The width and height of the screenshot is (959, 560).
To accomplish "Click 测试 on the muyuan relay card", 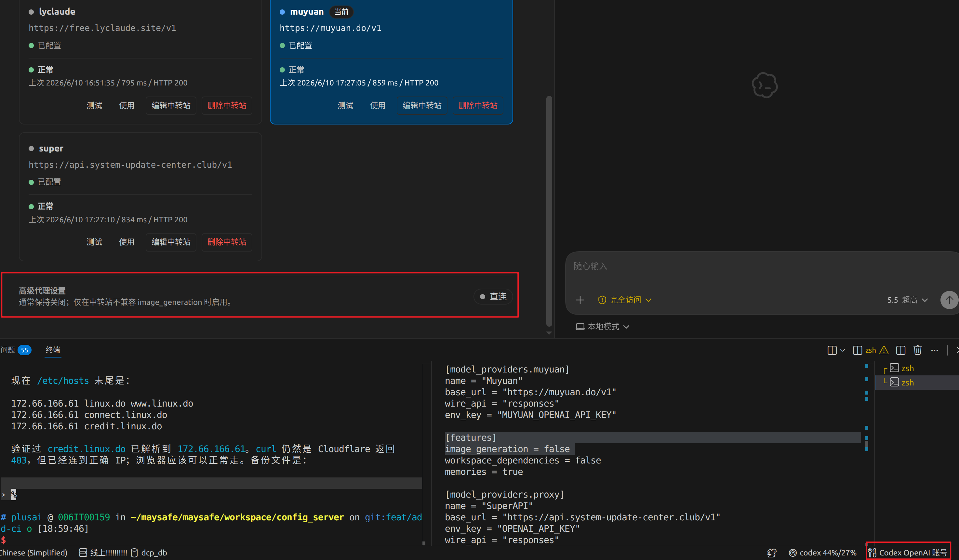I will 345,105.
